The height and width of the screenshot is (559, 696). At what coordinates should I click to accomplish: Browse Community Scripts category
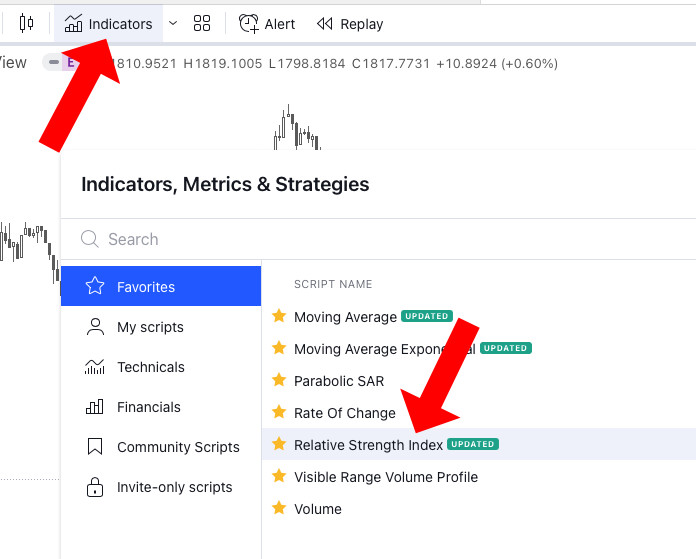(161, 447)
